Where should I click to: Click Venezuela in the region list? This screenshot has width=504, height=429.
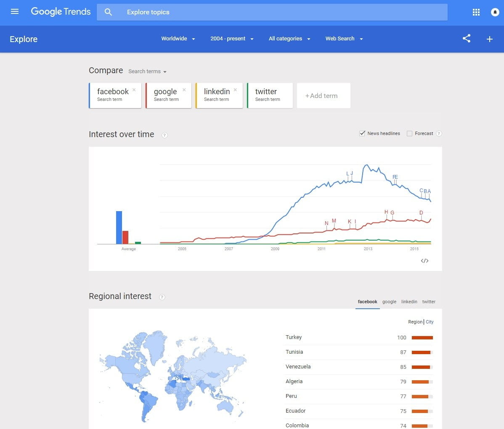coord(298,367)
